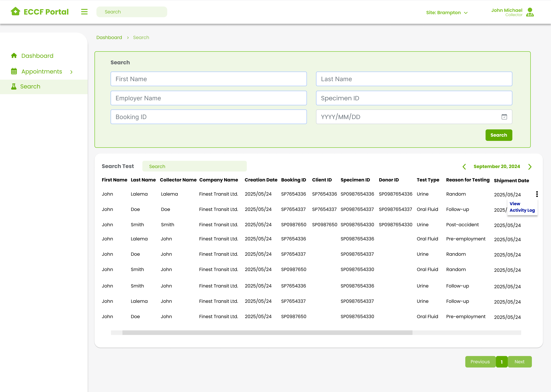This screenshot has width=551, height=392.
Task: Click the Last Name column header
Action: (x=143, y=180)
